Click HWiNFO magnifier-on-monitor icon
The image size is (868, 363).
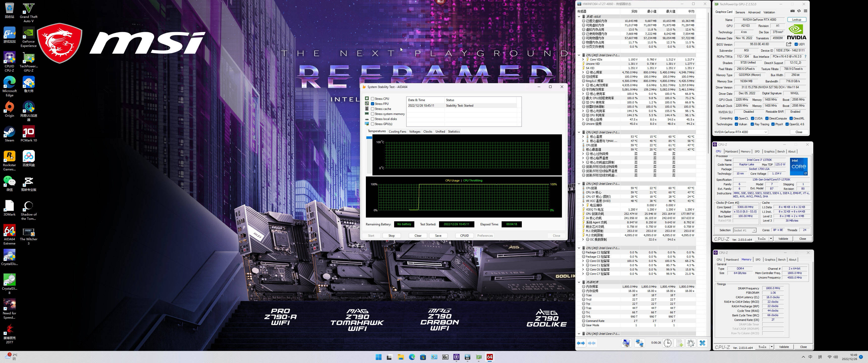[627, 343]
